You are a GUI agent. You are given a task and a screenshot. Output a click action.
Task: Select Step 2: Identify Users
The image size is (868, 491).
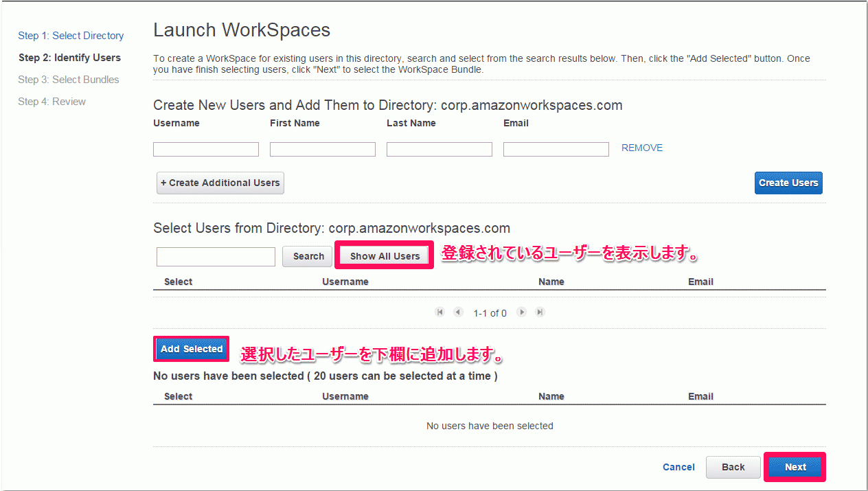point(69,58)
